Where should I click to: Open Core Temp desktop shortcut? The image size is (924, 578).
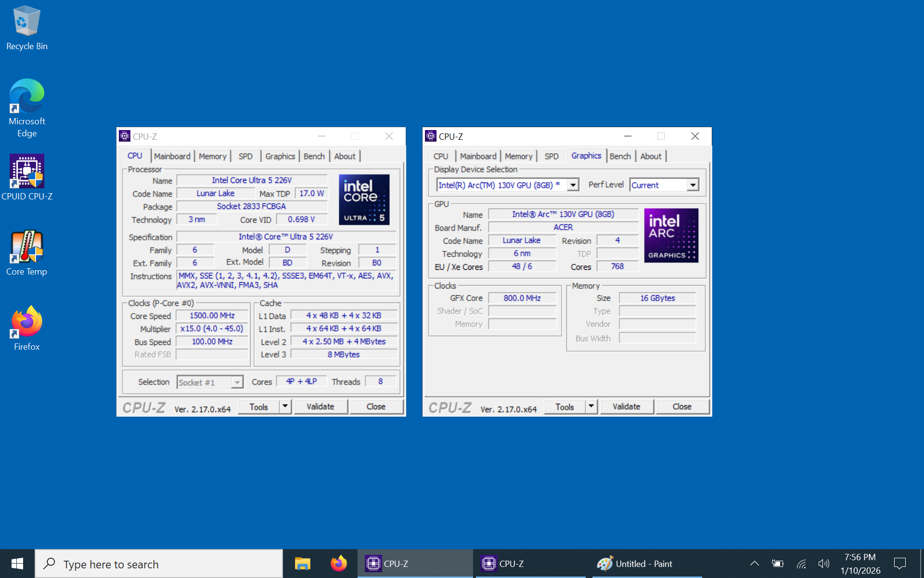(x=26, y=252)
